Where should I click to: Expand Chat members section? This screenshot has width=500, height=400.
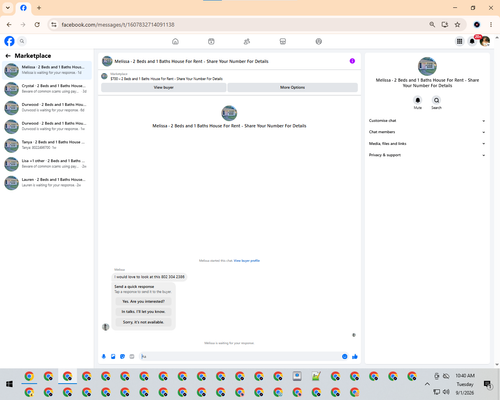pos(427,132)
